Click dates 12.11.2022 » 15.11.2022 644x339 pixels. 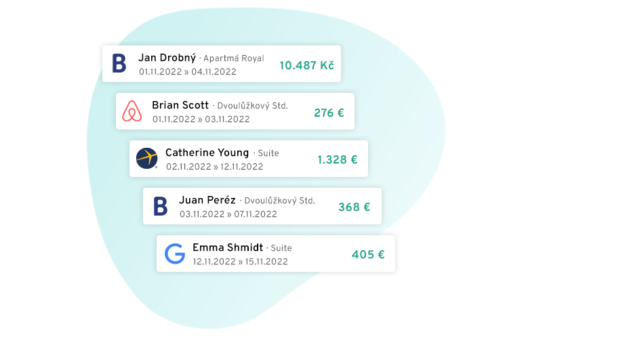tap(240, 262)
